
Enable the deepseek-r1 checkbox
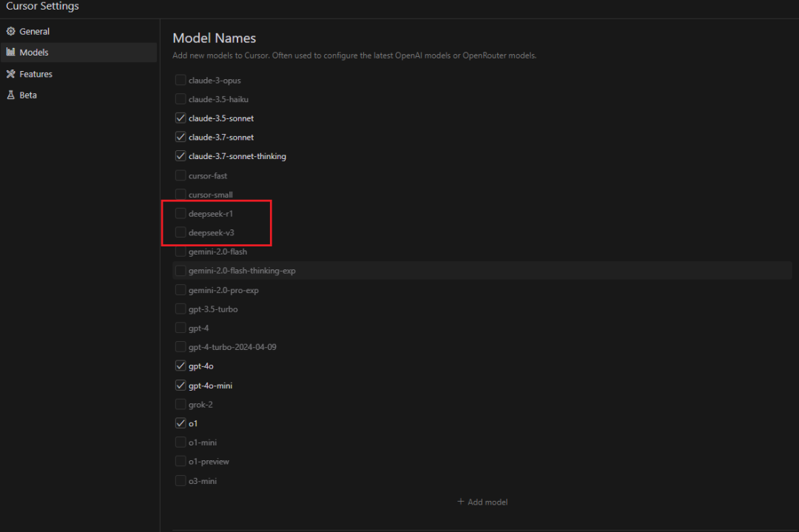point(181,214)
